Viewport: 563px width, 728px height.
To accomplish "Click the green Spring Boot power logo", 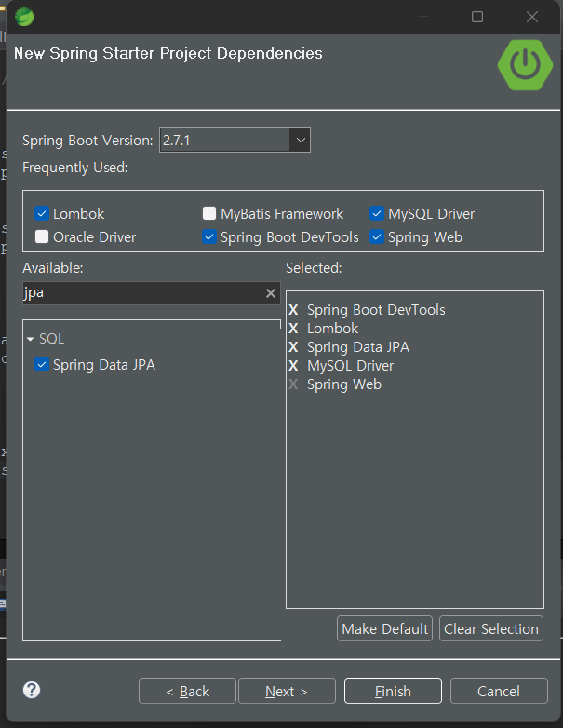I will [525, 65].
